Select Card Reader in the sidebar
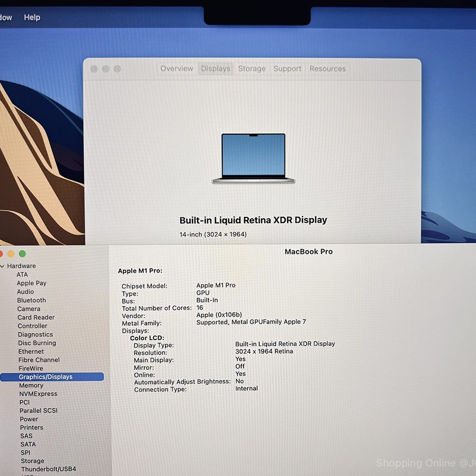 pyautogui.click(x=36, y=317)
